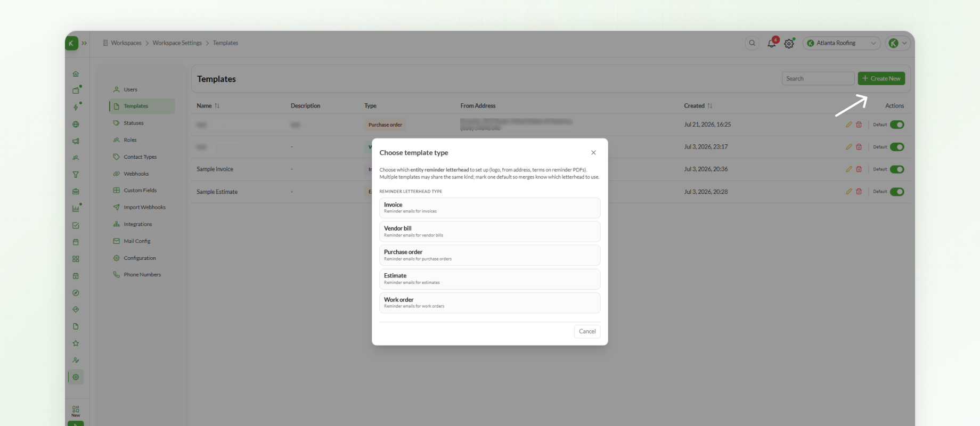Pick the Estimate reminder letterhead type
This screenshot has width=980, height=426.
coord(490,279)
